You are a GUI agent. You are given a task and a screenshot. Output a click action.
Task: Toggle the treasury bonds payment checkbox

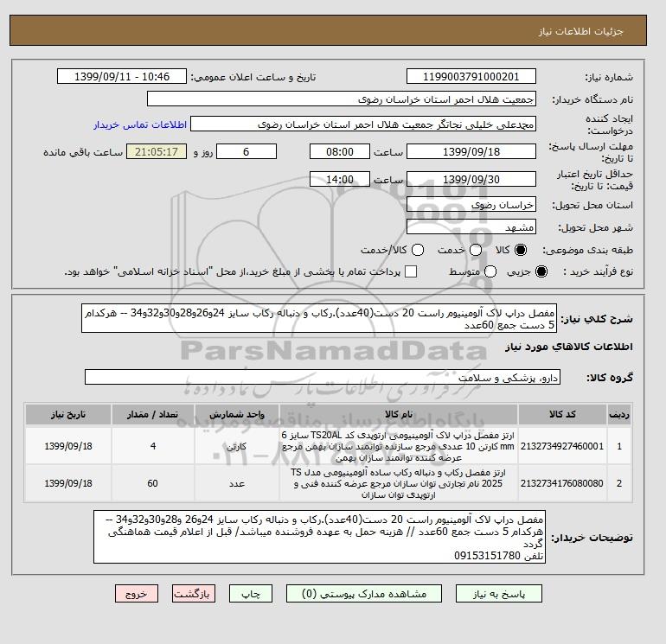[x=411, y=271]
